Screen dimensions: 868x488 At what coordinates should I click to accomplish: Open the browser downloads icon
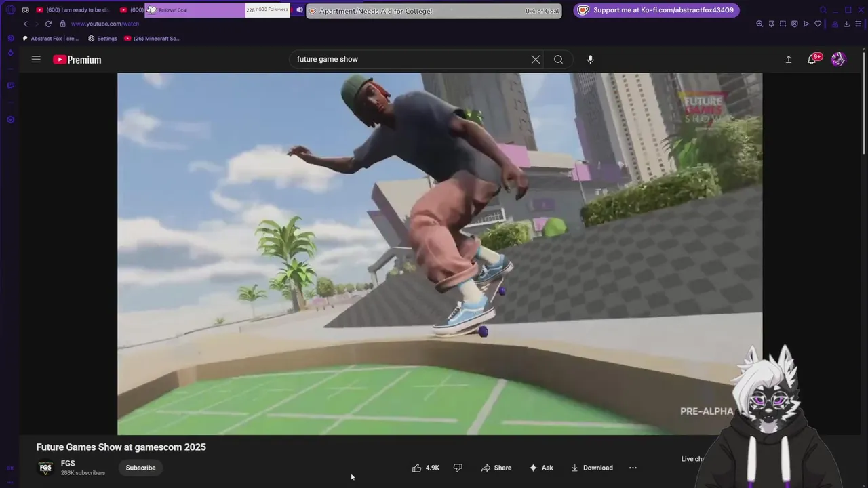[846, 24]
